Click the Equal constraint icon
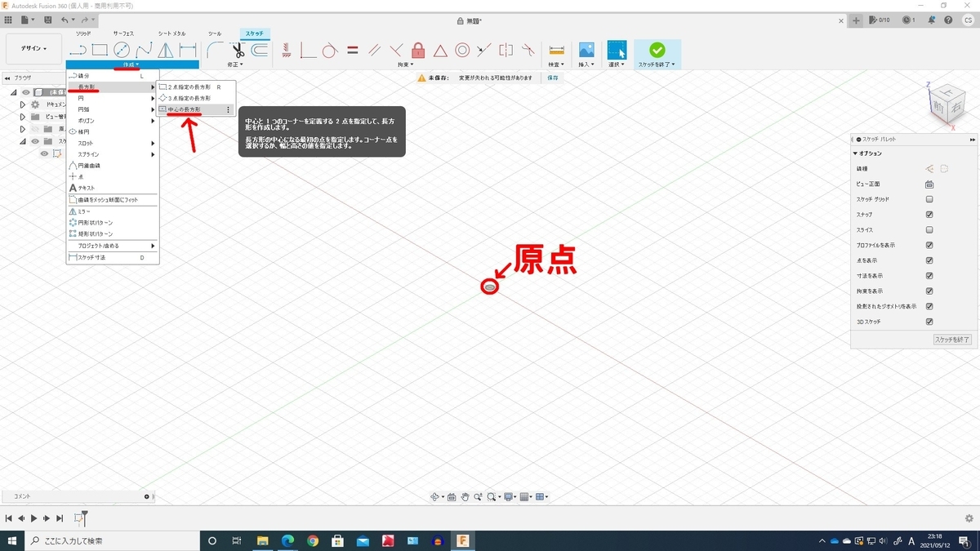Screen dimensions: 980x551 [x=352, y=48]
